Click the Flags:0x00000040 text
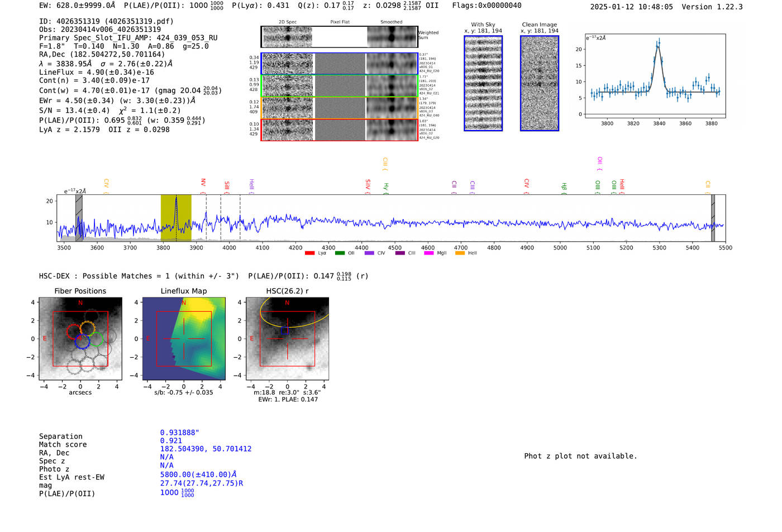The width and height of the screenshot is (782, 532). [487, 6]
